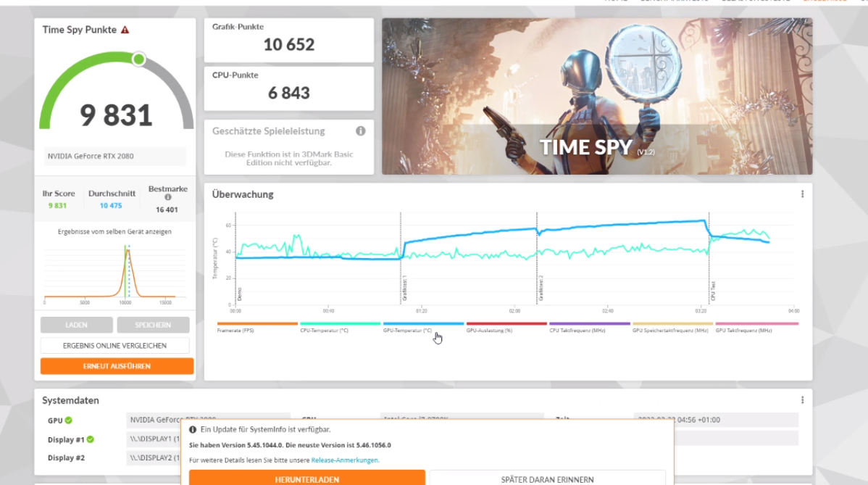The image size is (868, 485).
Task: Click the large 9 831 Time Spy score
Action: point(116,115)
